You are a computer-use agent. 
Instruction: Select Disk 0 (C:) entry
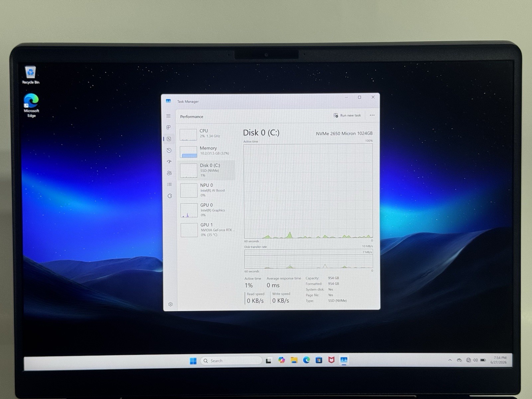(207, 170)
